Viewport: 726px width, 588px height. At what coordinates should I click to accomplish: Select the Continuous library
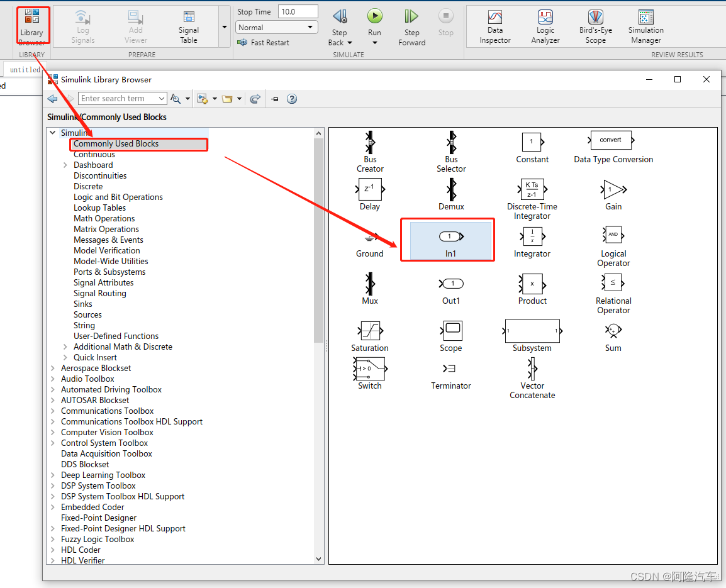[x=94, y=154]
